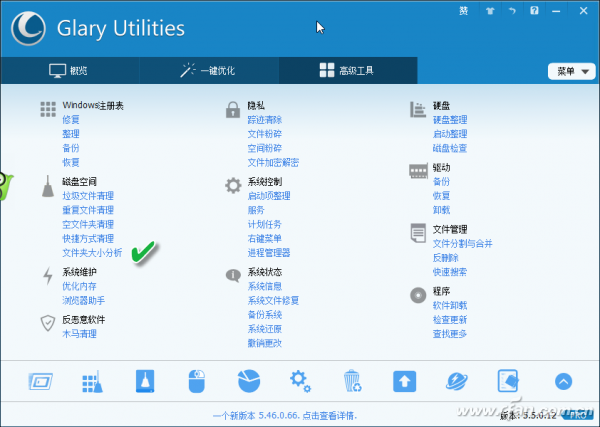This screenshot has height=427, width=600.
Task: Open registry 整理 link
Action: pyautogui.click(x=71, y=134)
